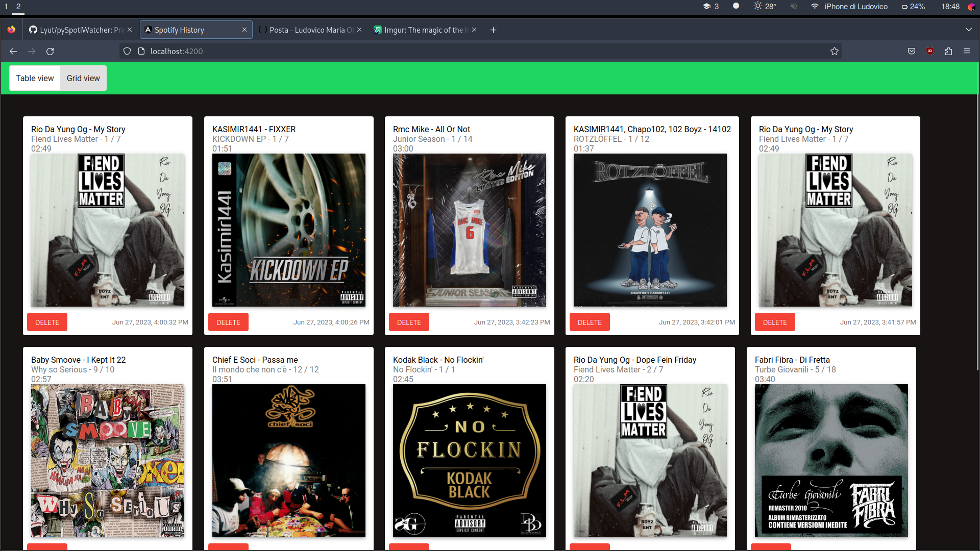980x551 pixels.
Task: Open the Wi-Fi network tray menu
Action: pyautogui.click(x=815, y=7)
